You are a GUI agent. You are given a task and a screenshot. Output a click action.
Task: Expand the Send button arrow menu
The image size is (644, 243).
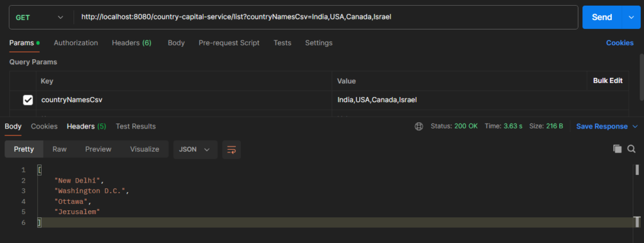tap(631, 17)
